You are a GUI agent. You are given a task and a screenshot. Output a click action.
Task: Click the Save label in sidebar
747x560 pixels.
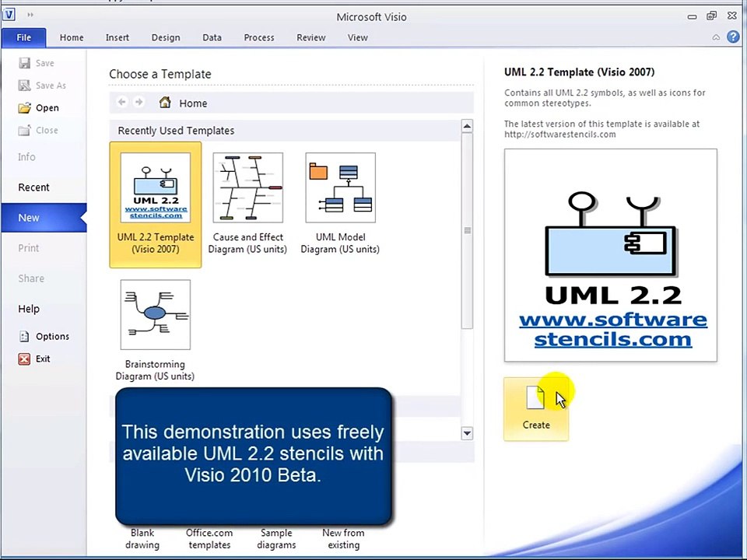[x=45, y=63]
